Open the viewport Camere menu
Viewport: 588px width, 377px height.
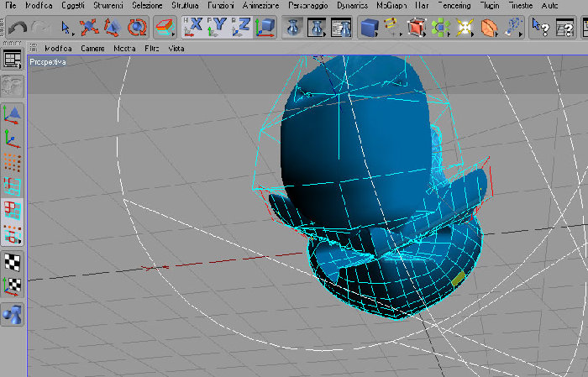pos(92,49)
